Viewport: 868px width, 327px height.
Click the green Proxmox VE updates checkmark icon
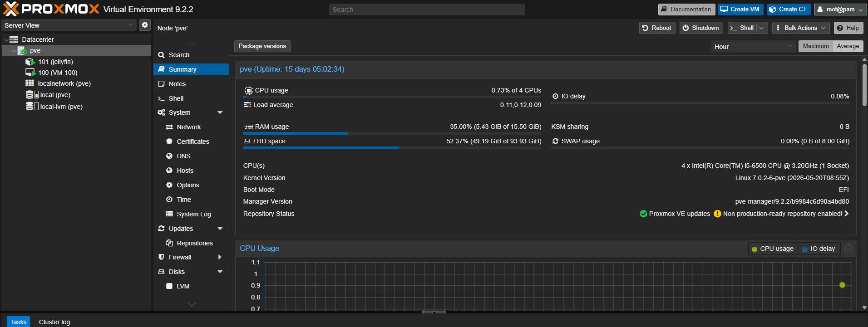[643, 214]
